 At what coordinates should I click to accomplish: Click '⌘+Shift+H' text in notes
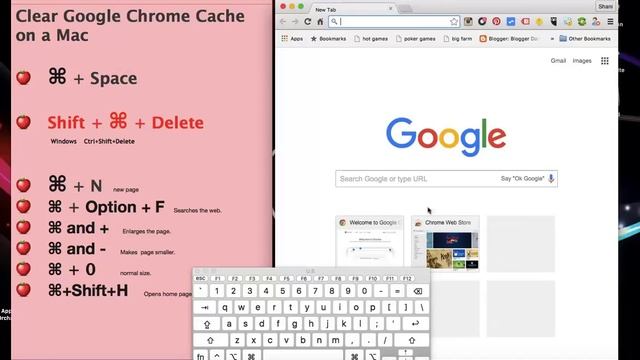(88, 291)
